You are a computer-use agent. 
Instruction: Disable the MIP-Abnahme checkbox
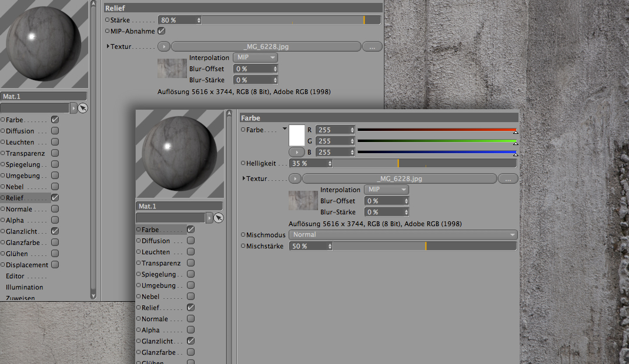[x=161, y=31]
